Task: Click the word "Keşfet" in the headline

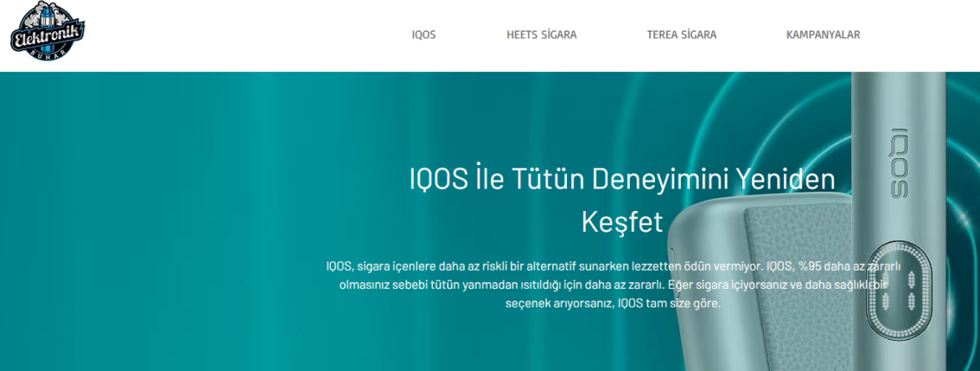Action: pos(622,222)
